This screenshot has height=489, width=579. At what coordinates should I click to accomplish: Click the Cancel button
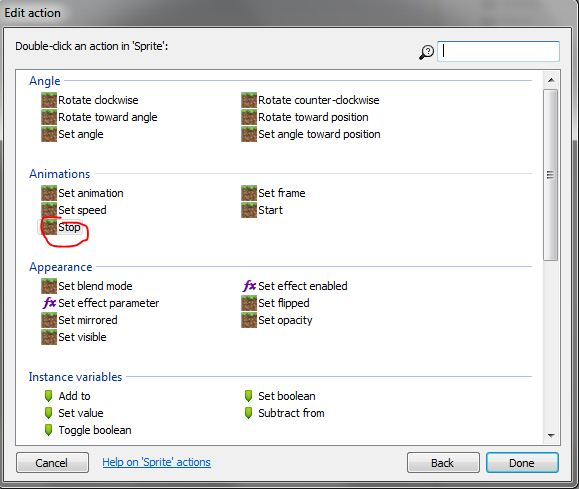coord(52,463)
